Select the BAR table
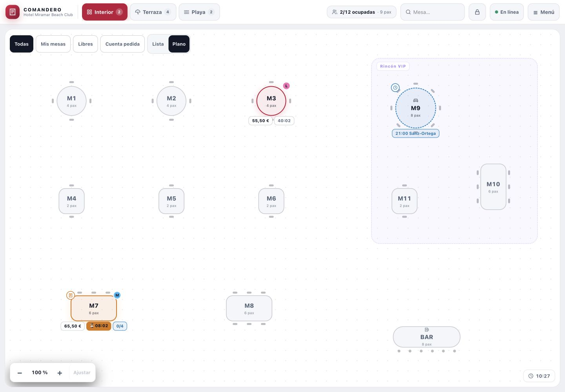Screen dimensions: 565x392 (x=426, y=337)
